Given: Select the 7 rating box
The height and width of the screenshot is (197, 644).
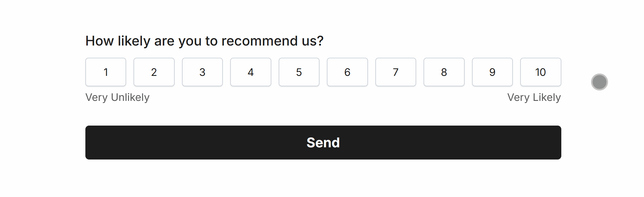Looking at the screenshot, I should pos(396,72).
